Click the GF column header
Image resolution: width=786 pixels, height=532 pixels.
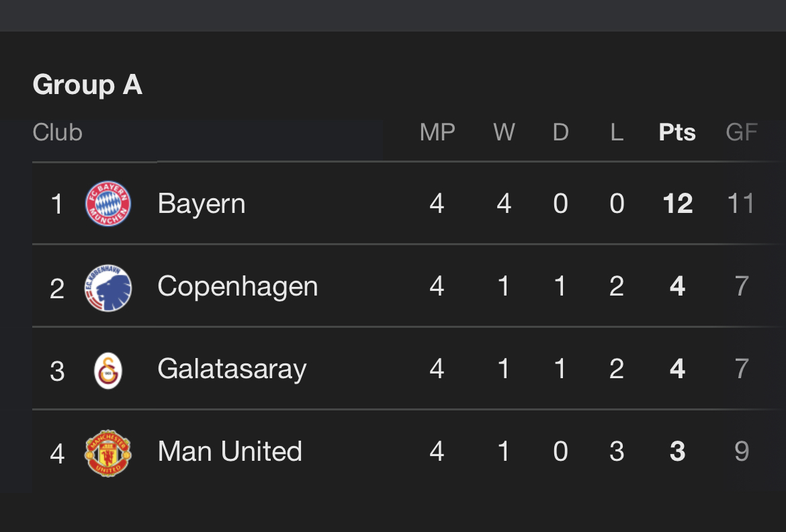(x=742, y=132)
